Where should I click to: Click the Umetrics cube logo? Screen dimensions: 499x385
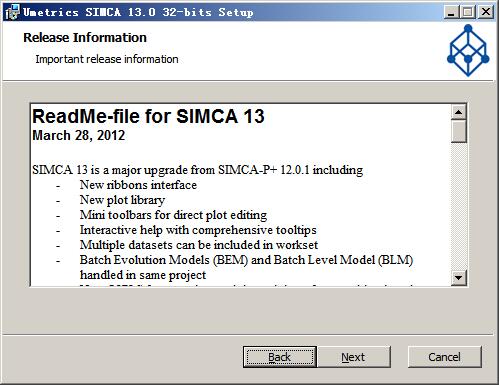[x=468, y=50]
